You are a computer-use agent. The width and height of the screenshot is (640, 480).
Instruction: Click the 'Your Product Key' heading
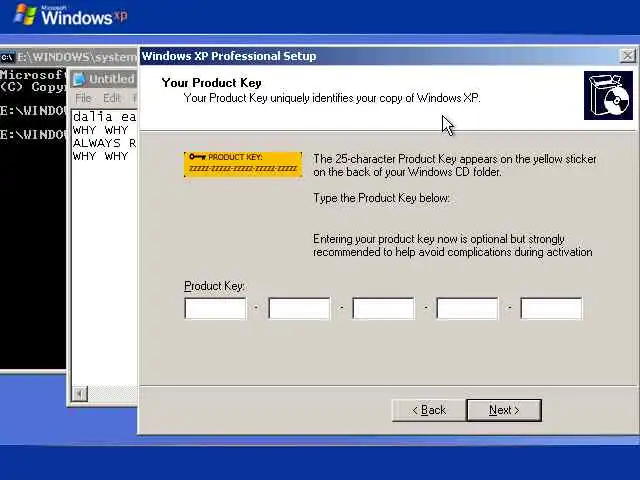tap(211, 83)
